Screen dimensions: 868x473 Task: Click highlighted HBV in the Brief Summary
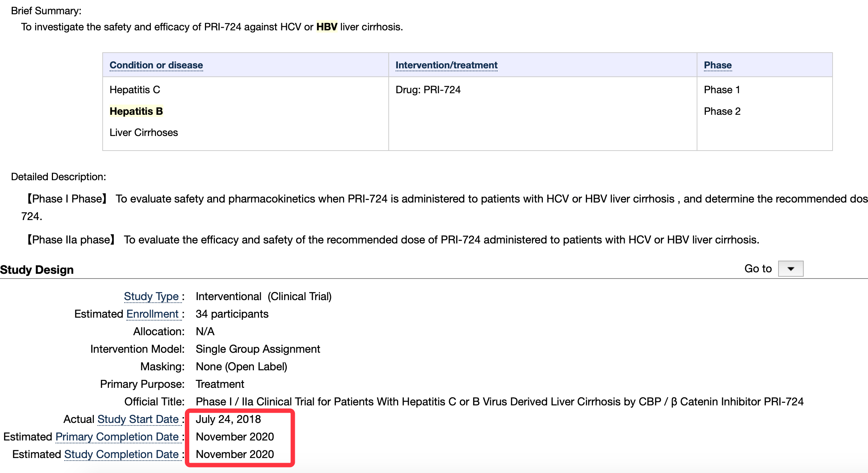tap(327, 27)
